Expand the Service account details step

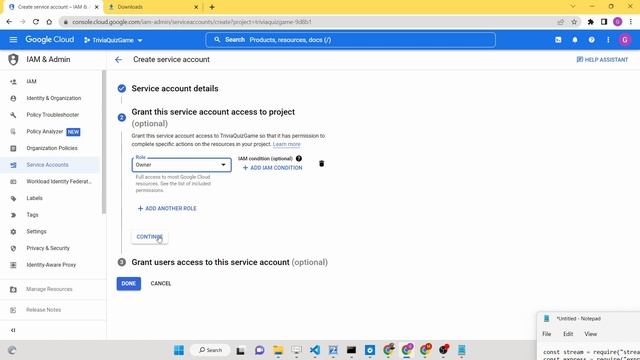175,89
